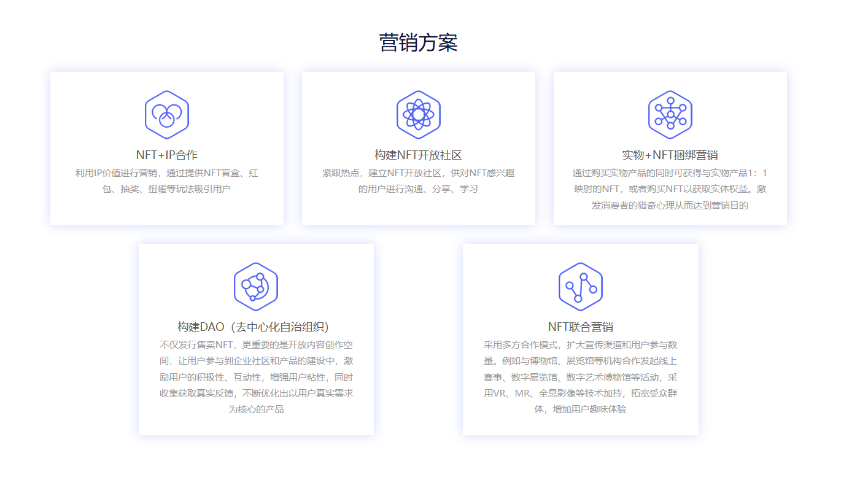Click the line starting 采用多方合作模式
This screenshot has width=868, height=477.
[580, 344]
